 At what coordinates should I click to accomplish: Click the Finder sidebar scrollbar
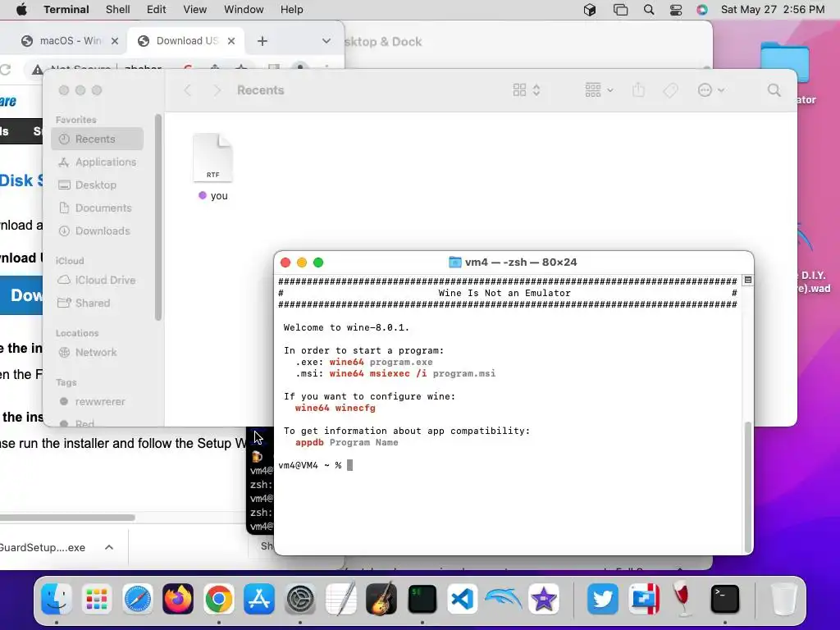tap(158, 217)
